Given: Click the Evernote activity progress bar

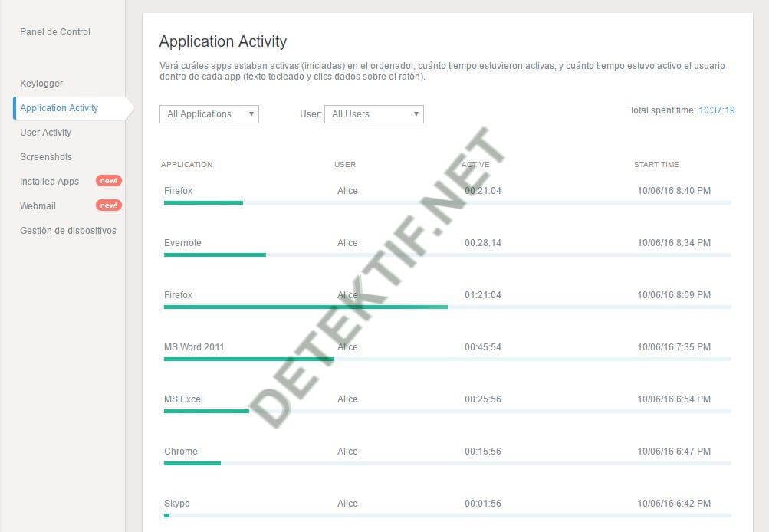Looking at the screenshot, I should [x=215, y=255].
